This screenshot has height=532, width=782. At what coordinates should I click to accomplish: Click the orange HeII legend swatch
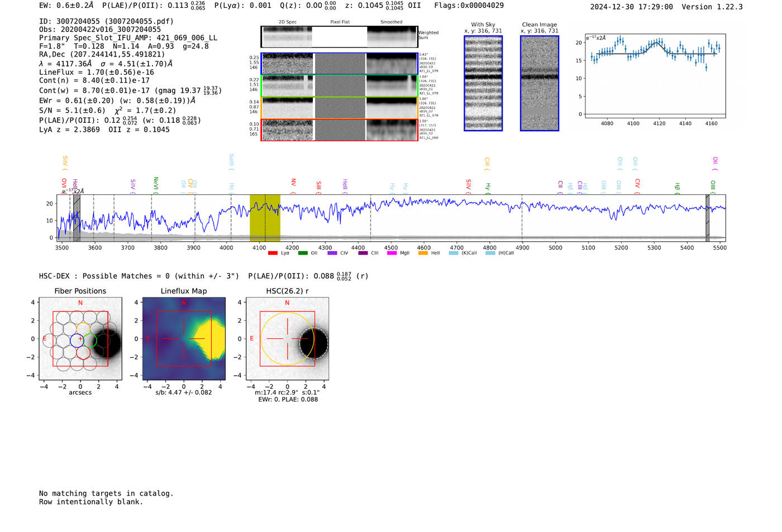(x=423, y=253)
